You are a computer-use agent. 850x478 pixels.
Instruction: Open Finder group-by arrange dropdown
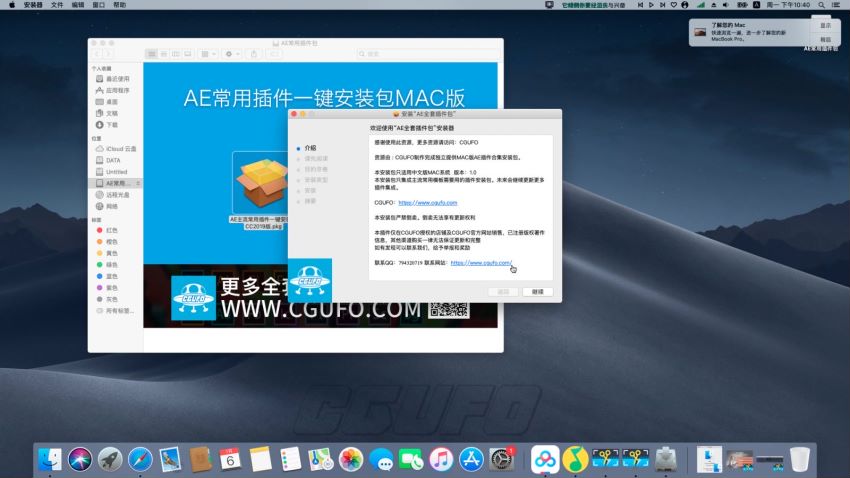(208, 54)
